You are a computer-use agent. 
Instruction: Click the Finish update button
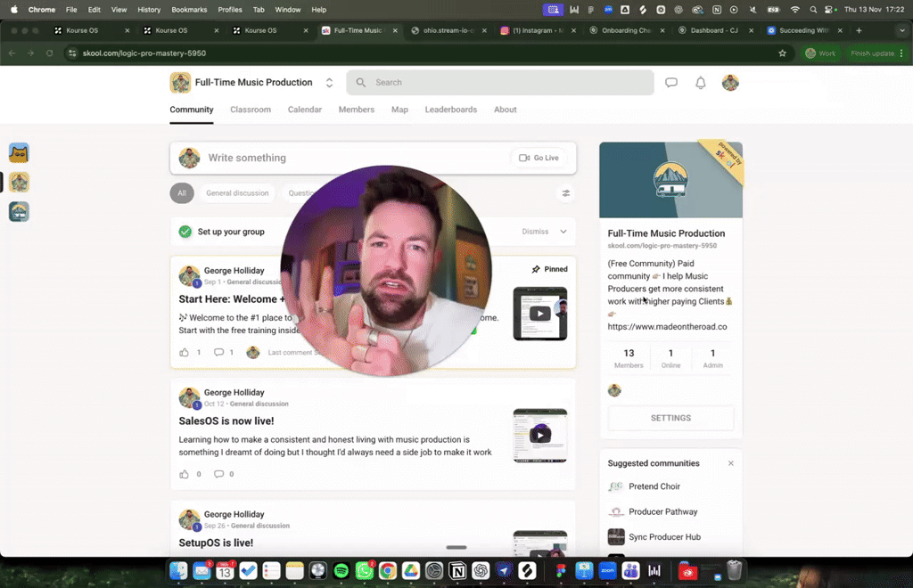click(872, 53)
